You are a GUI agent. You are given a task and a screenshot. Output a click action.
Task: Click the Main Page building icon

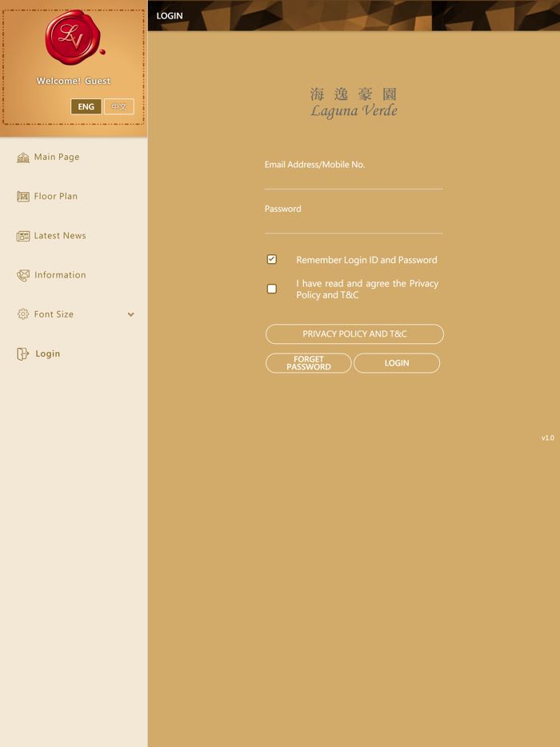pos(23,158)
